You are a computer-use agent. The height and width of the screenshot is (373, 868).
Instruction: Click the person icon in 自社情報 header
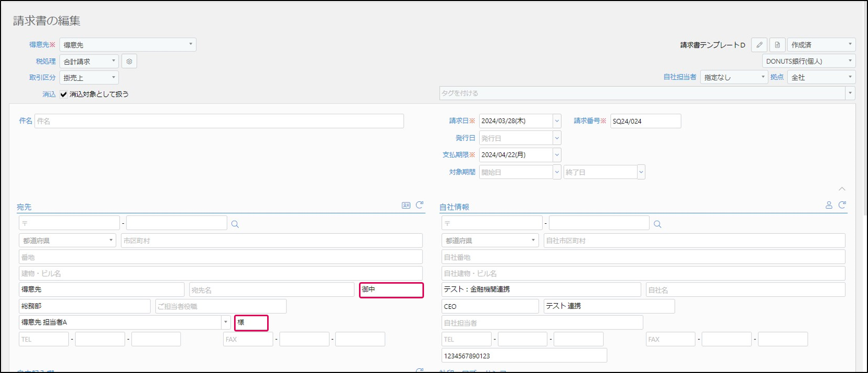(829, 205)
